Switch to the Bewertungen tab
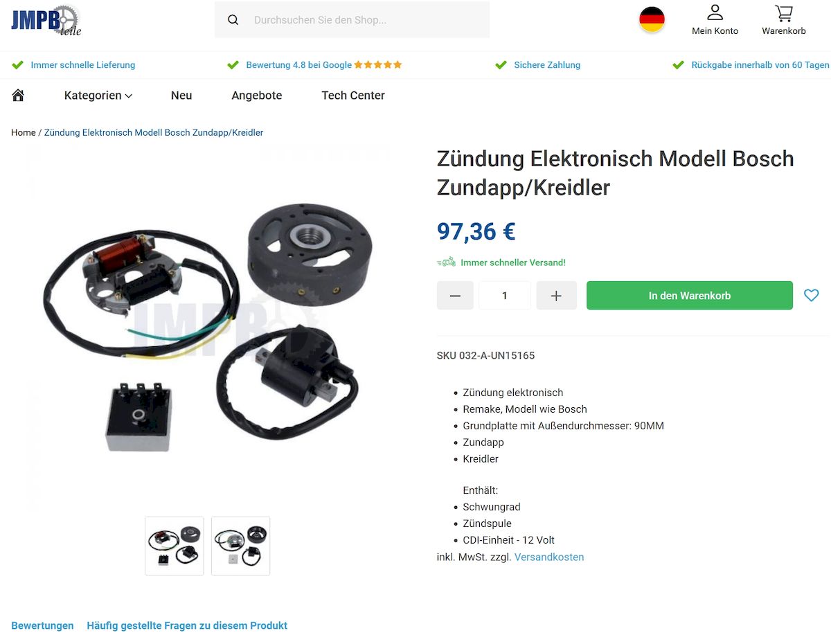The height and width of the screenshot is (644, 831). 42,625
